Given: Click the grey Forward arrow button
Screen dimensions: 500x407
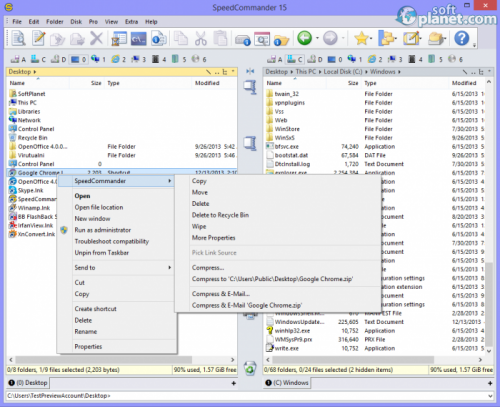Looking at the screenshot, I should click(x=330, y=38).
